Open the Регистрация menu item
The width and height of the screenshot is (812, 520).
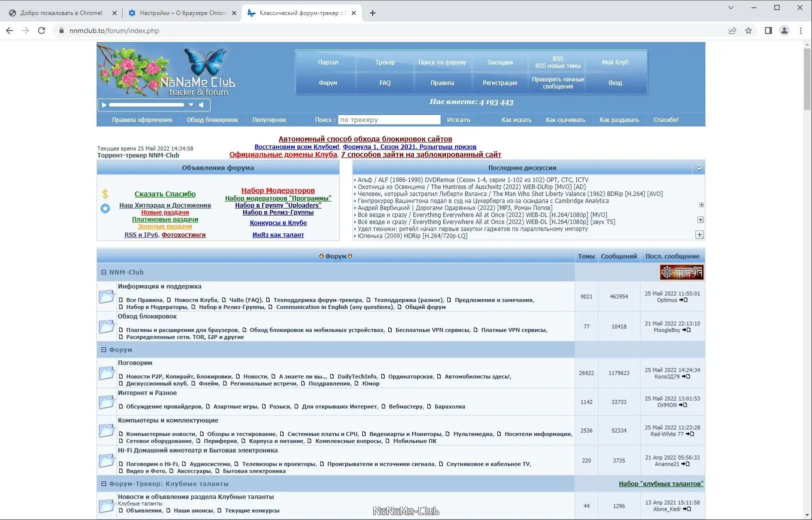coord(500,83)
